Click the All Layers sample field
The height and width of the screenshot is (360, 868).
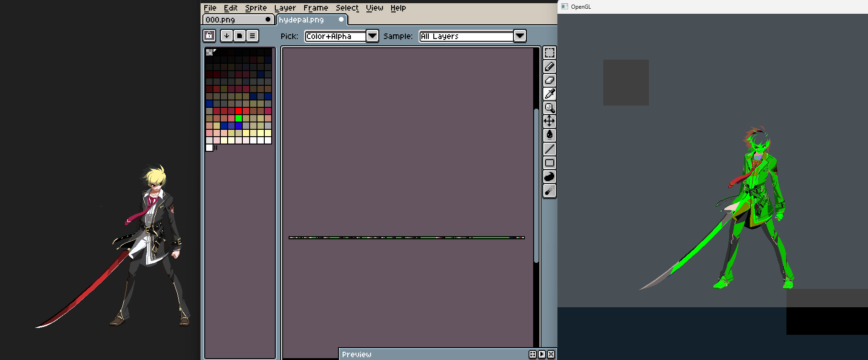[x=466, y=36]
